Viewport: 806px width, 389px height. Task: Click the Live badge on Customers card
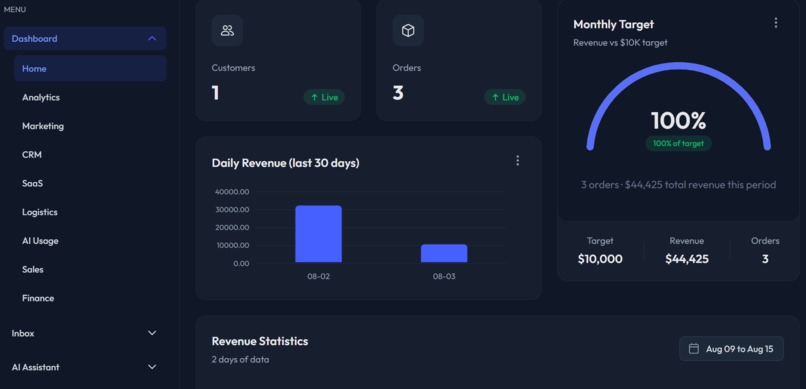(x=324, y=97)
